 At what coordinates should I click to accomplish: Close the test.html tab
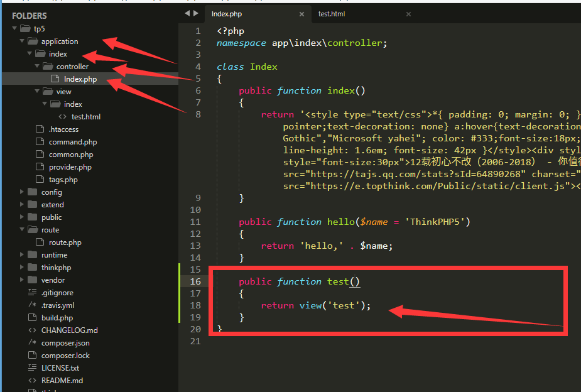point(408,14)
